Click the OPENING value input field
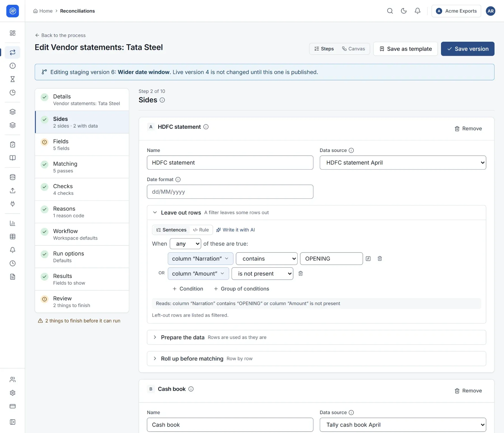The width and height of the screenshot is (504, 433). point(331,259)
